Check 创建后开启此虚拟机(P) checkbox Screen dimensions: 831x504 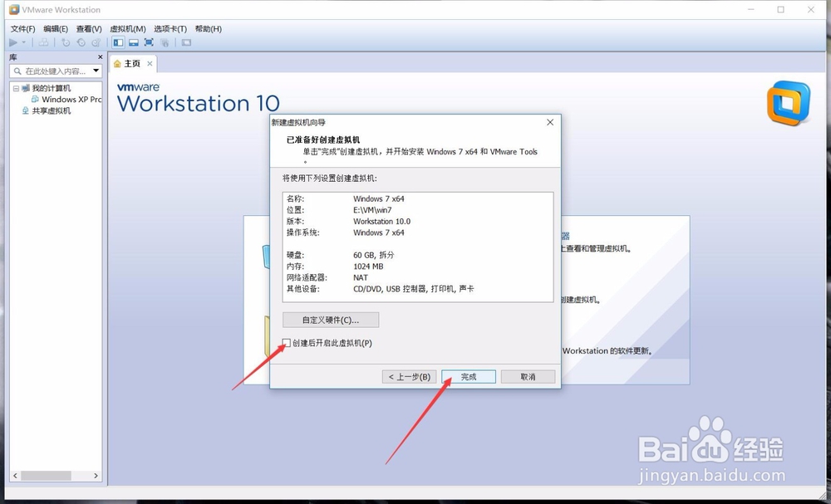tap(287, 343)
